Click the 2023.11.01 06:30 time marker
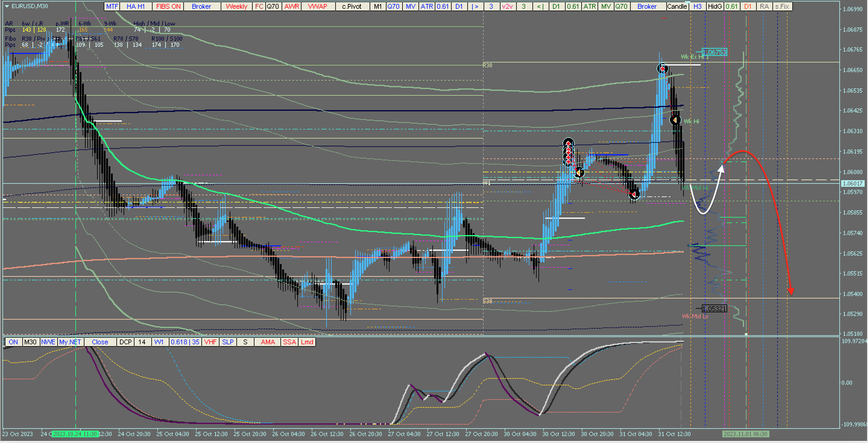Image resolution: width=868 pixels, height=443 pixels. [x=745, y=434]
